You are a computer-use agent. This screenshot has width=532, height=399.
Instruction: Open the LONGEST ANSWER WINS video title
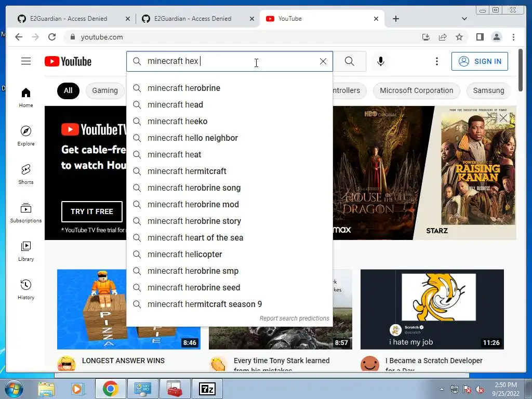click(x=123, y=361)
